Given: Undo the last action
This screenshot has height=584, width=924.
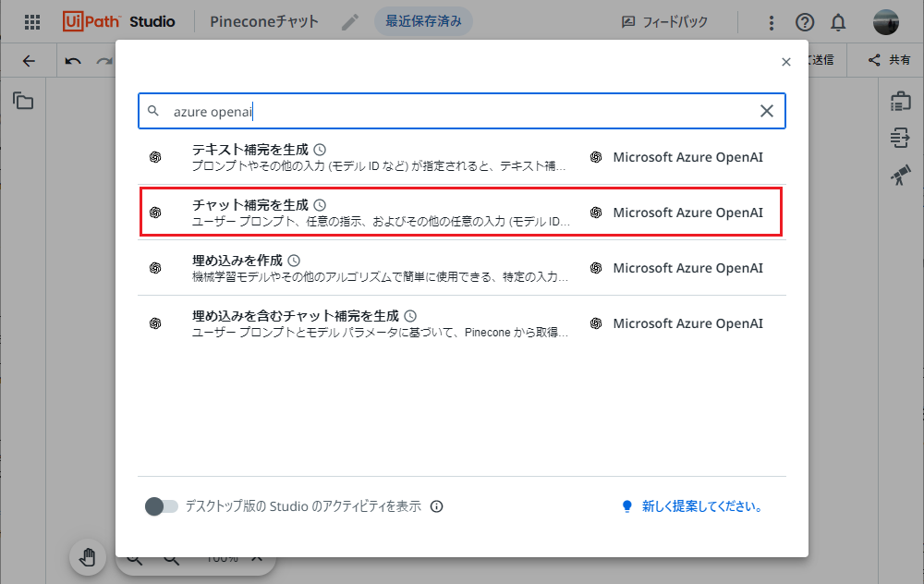Looking at the screenshot, I should tap(73, 61).
